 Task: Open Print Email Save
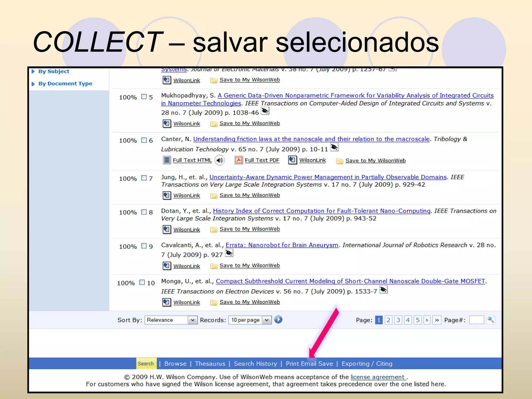309,364
